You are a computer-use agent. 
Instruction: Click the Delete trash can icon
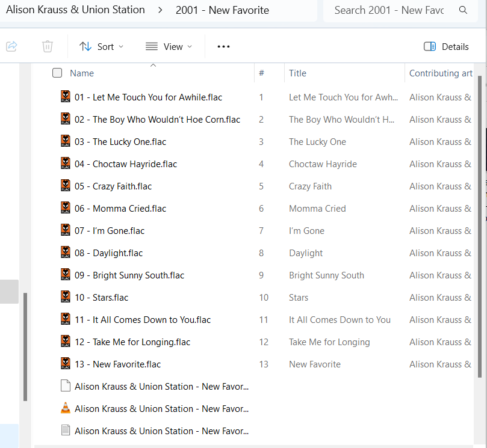47,46
